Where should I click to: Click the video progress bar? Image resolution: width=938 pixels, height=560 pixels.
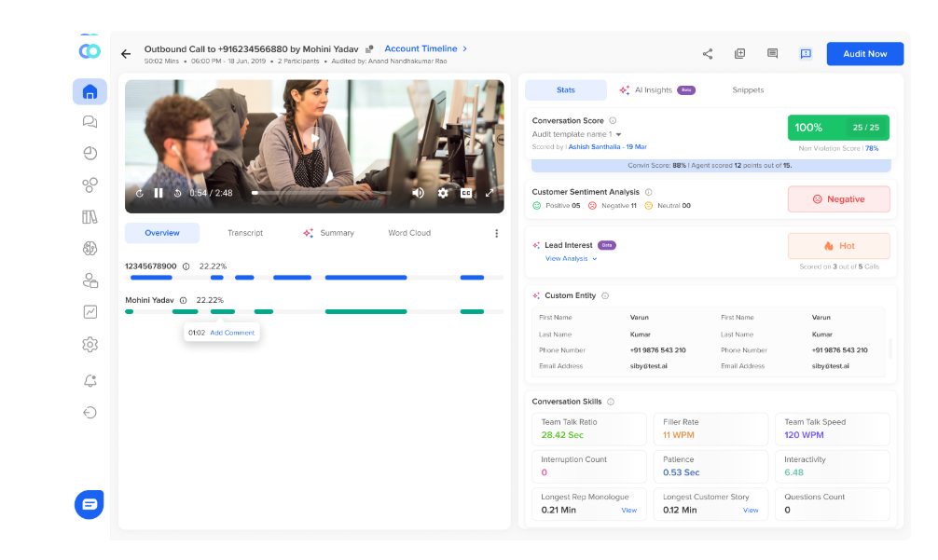[x=322, y=193]
